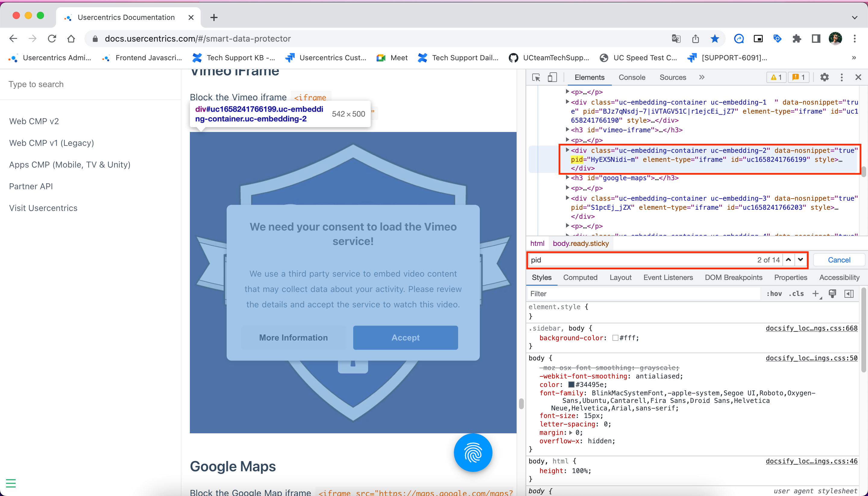Switch to the Sources tab
This screenshot has height=496, width=868.
click(673, 77)
